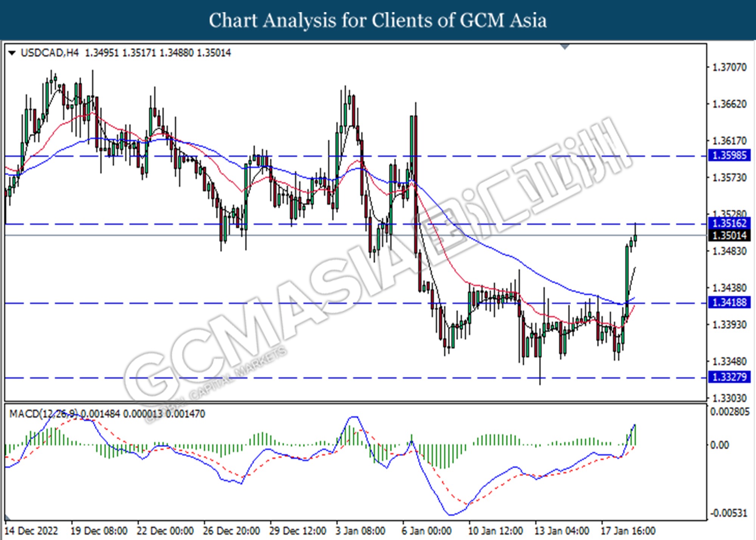Select the 1.34188 support level label
This screenshot has height=540, width=756.
tap(729, 303)
